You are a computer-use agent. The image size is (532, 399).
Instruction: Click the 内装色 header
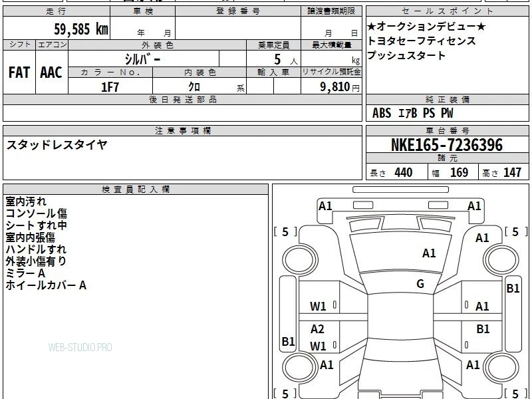pyautogui.click(x=199, y=72)
